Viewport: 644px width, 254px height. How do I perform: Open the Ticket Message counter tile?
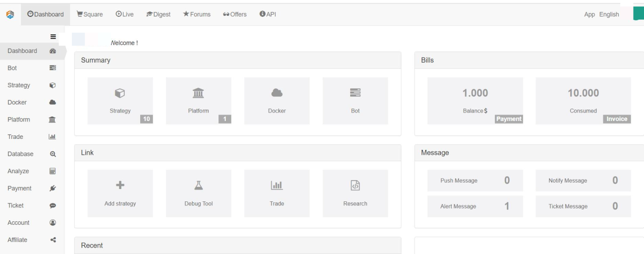coord(583,206)
